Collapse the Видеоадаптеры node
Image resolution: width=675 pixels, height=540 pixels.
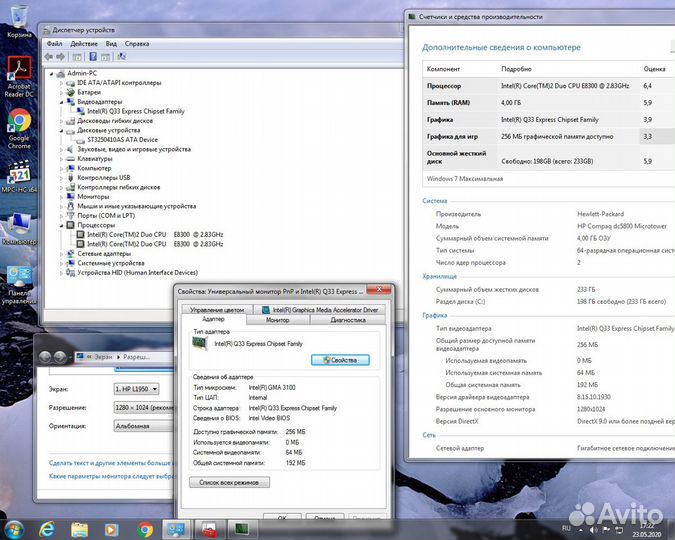coord(61,102)
